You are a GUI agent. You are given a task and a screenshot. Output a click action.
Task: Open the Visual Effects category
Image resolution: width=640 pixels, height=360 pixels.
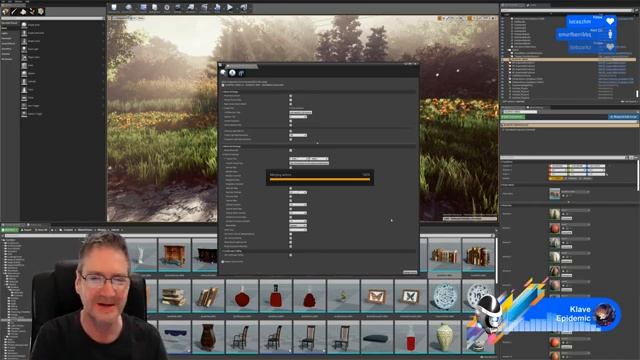pos(9,44)
